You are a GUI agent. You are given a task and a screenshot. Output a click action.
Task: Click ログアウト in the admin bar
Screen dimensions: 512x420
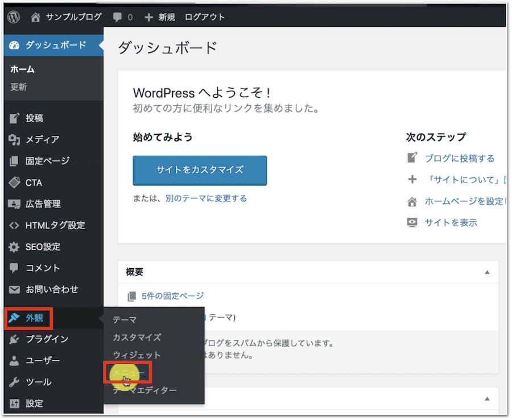[205, 17]
